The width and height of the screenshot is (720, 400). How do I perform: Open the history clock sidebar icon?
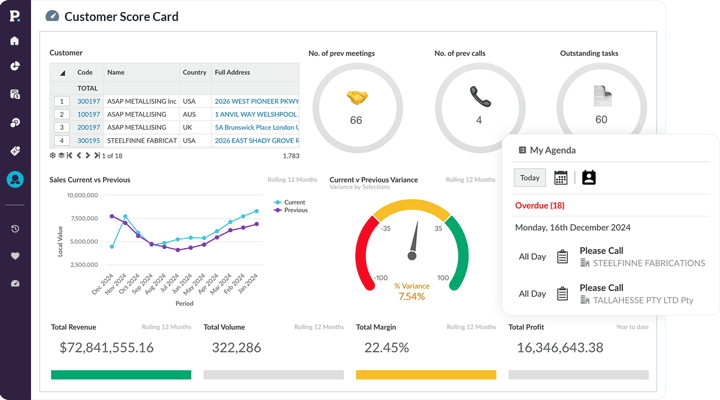coord(15,229)
